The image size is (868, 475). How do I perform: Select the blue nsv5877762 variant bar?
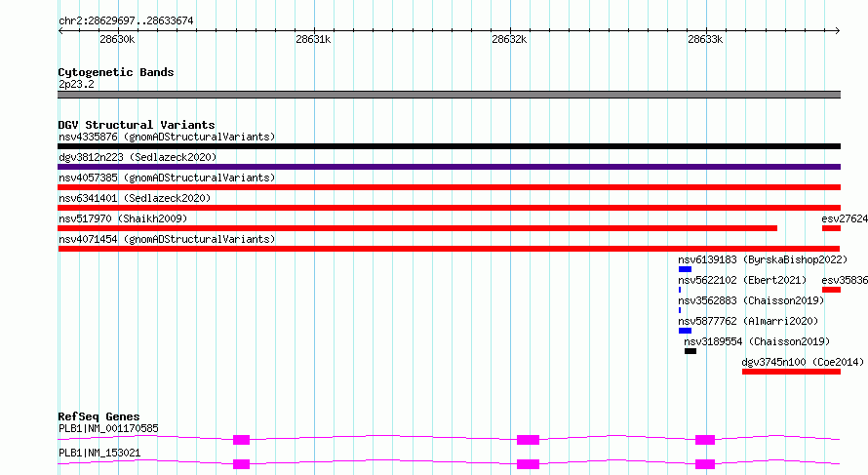pyautogui.click(x=686, y=331)
